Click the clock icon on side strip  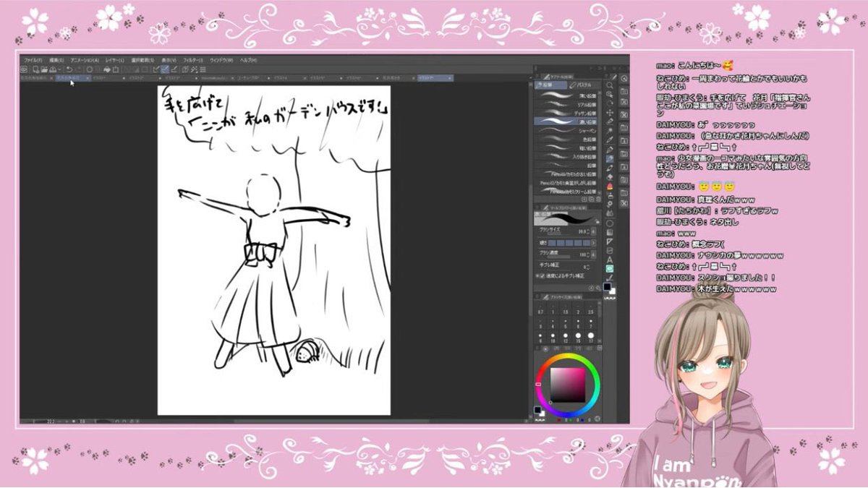coord(624,79)
